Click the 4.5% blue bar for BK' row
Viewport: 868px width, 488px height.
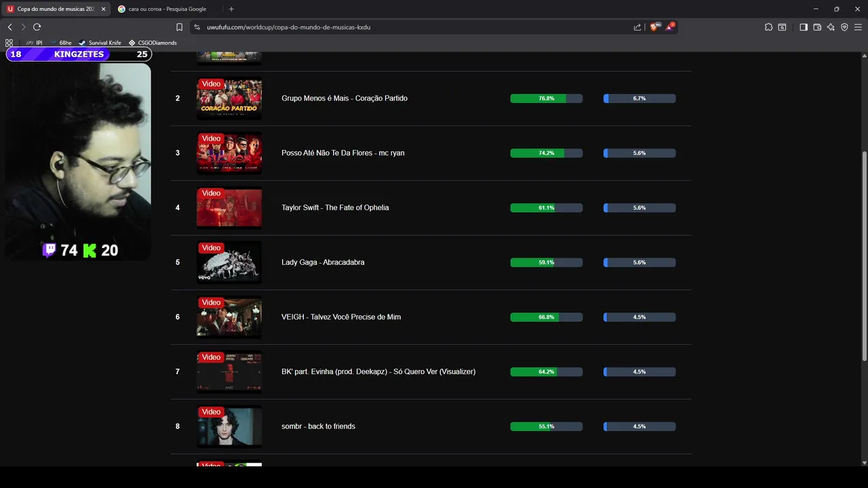pyautogui.click(x=639, y=371)
